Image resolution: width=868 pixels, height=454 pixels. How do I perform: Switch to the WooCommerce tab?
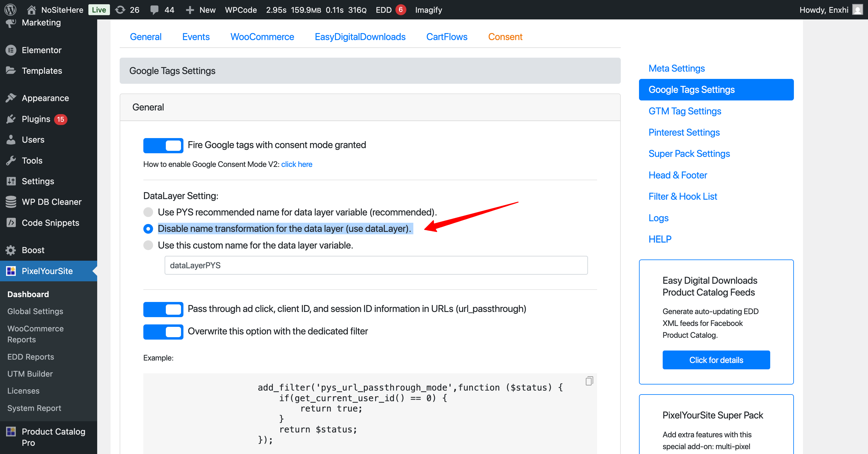pyautogui.click(x=262, y=37)
